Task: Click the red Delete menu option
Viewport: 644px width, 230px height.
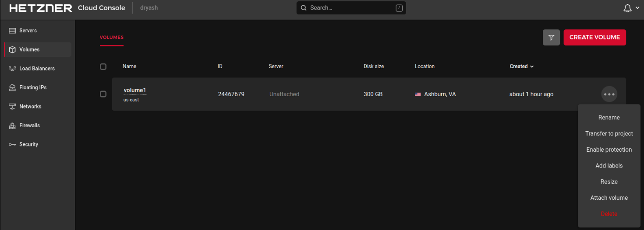Action: click(609, 214)
